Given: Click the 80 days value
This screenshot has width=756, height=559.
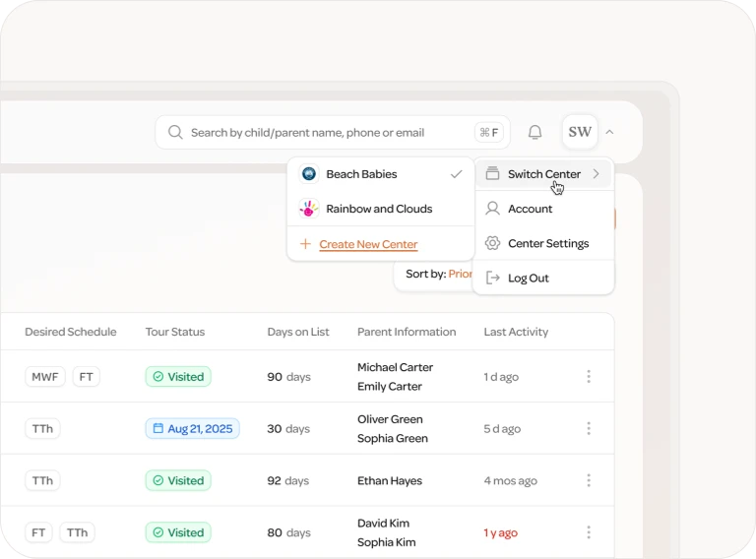Looking at the screenshot, I should click(x=288, y=533).
